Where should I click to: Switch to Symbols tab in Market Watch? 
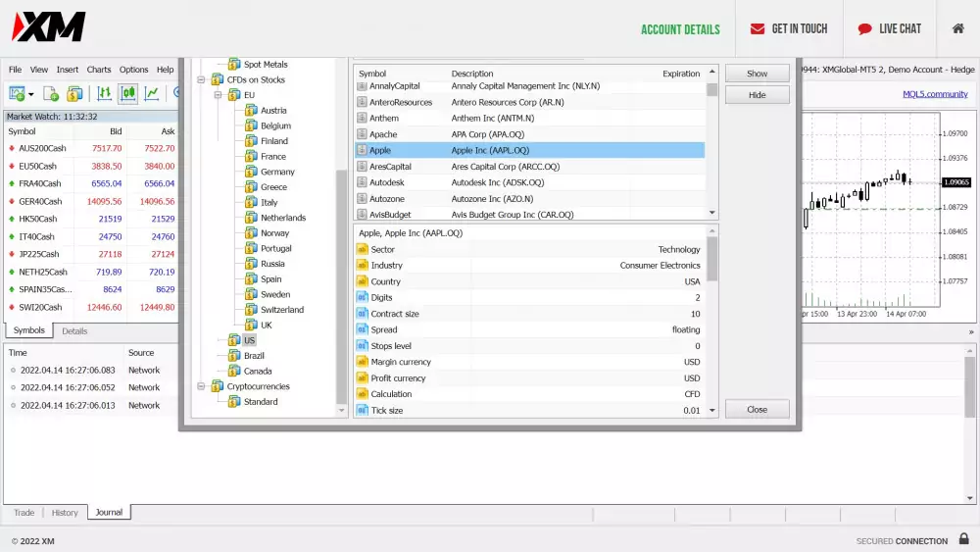[x=28, y=330]
